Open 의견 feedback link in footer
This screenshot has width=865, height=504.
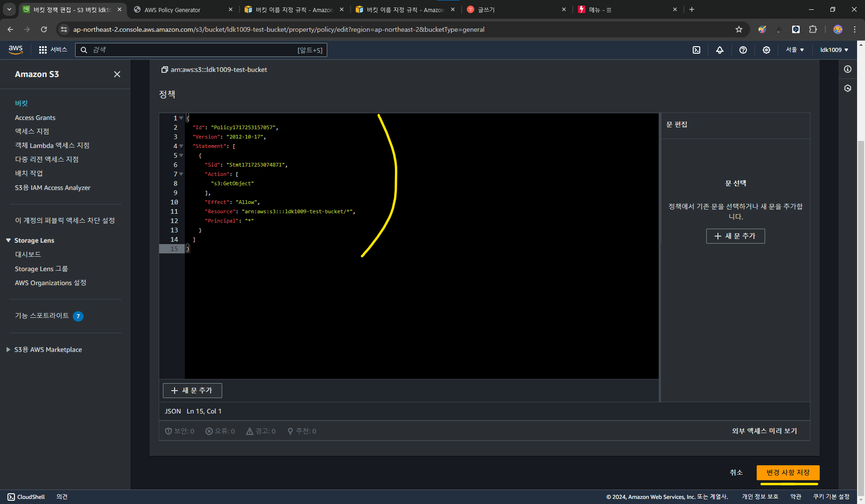coord(62,497)
